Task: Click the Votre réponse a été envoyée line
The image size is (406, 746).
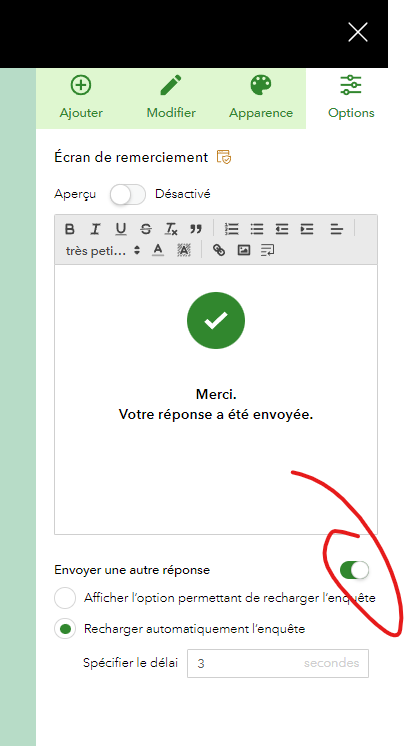Action: pyautogui.click(x=216, y=414)
